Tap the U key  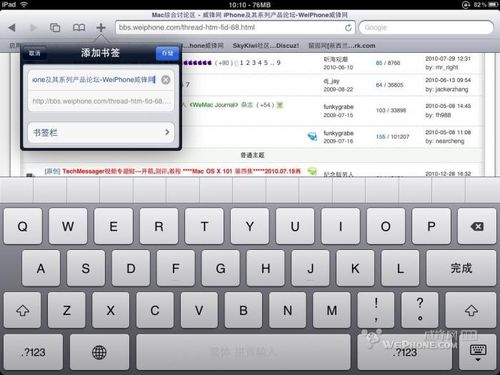[x=295, y=226]
